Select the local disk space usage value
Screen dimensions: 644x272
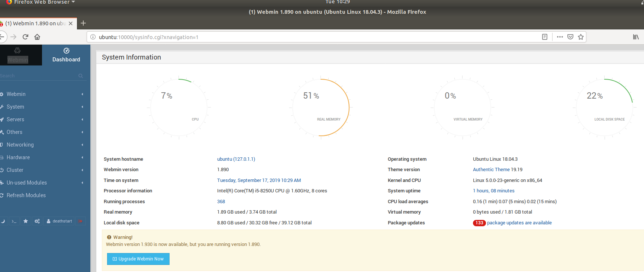(264, 223)
